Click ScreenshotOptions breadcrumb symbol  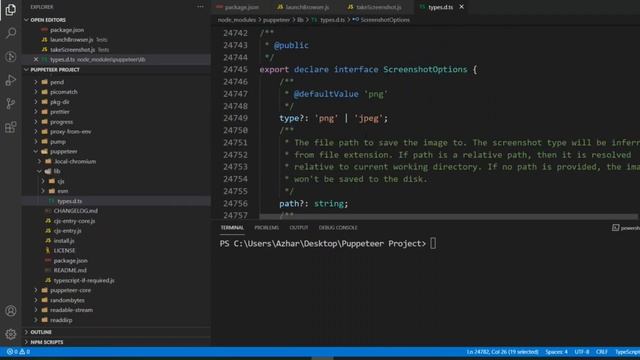[x=385, y=20]
